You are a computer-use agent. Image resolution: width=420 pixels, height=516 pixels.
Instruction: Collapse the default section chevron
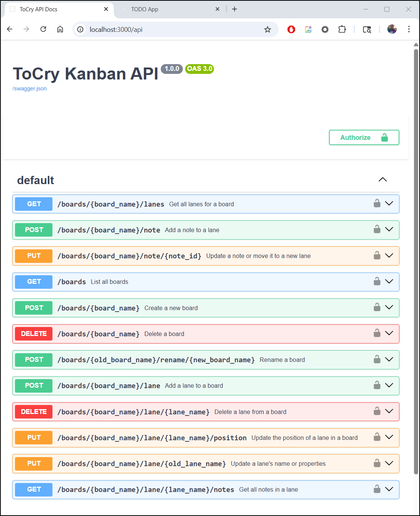(383, 180)
